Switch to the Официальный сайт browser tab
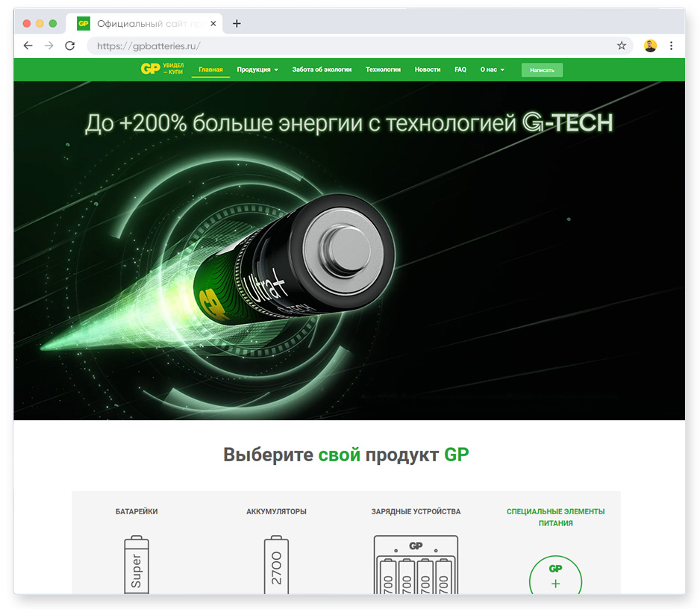Viewport: 700px width, 609px height. [x=144, y=24]
